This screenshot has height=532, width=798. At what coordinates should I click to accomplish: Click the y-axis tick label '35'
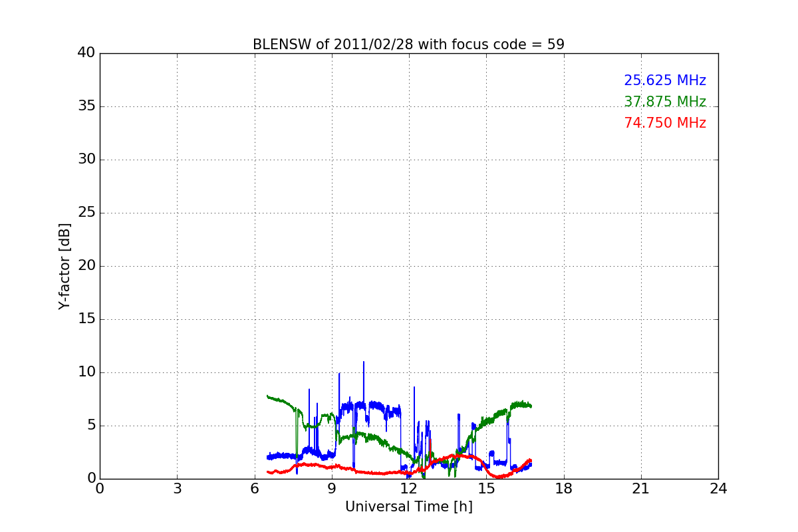tap(86, 106)
